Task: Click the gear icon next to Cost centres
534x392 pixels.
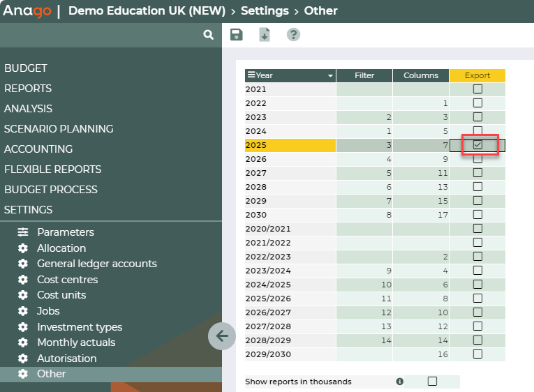Action: pos(23,280)
